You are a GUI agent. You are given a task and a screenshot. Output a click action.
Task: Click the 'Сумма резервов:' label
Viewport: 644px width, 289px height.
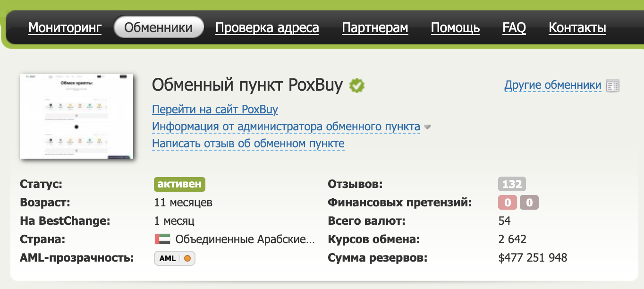(377, 258)
